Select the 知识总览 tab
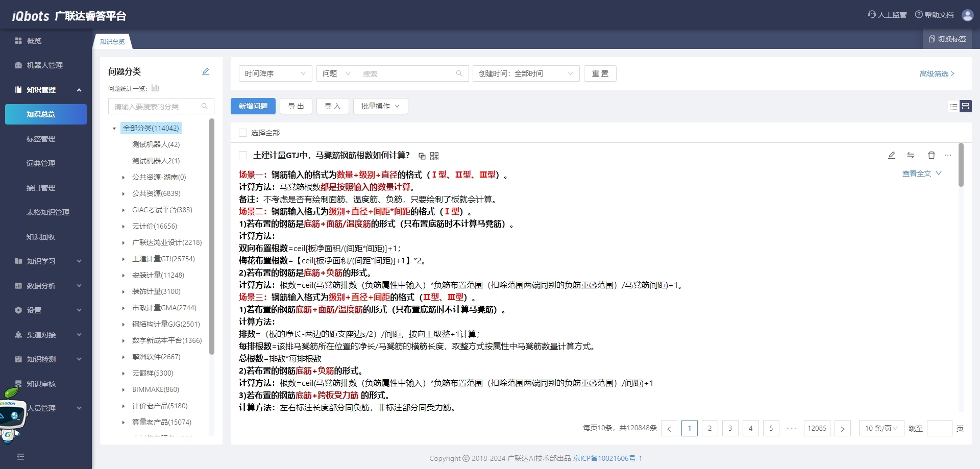 click(112, 41)
